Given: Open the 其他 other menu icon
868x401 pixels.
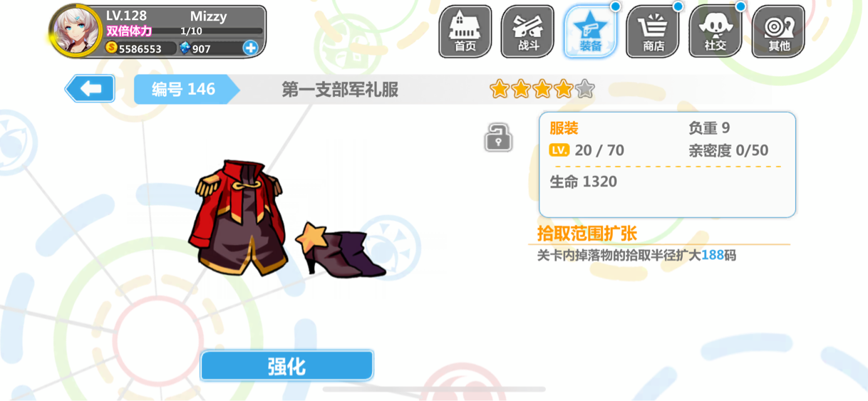Looking at the screenshot, I should point(778,32).
